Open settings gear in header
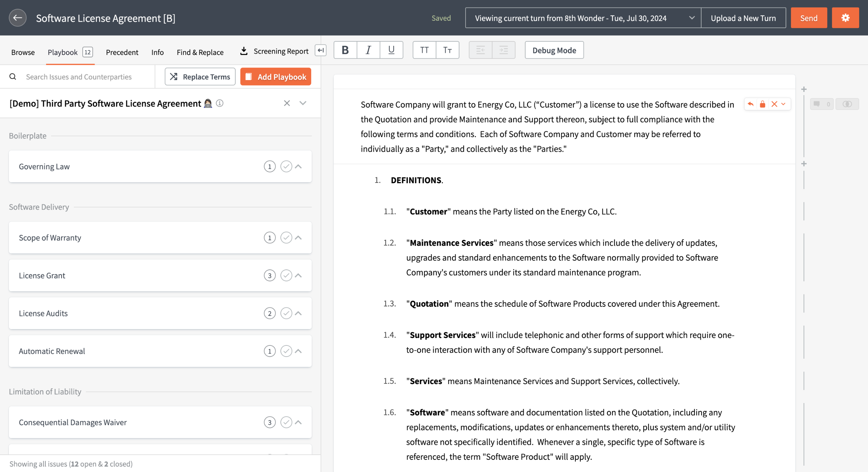The width and height of the screenshot is (868, 472). (845, 18)
